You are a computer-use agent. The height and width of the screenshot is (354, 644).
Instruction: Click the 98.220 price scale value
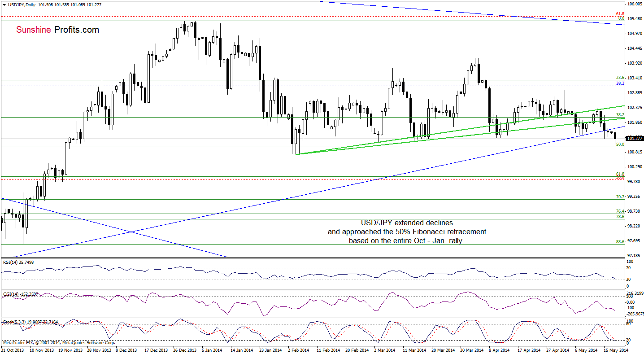tap(634, 226)
